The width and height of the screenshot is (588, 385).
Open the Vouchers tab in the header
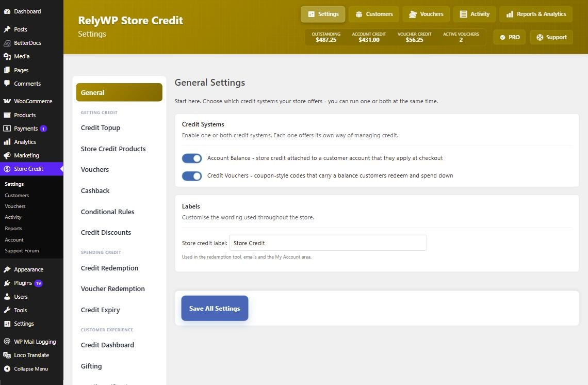point(426,14)
